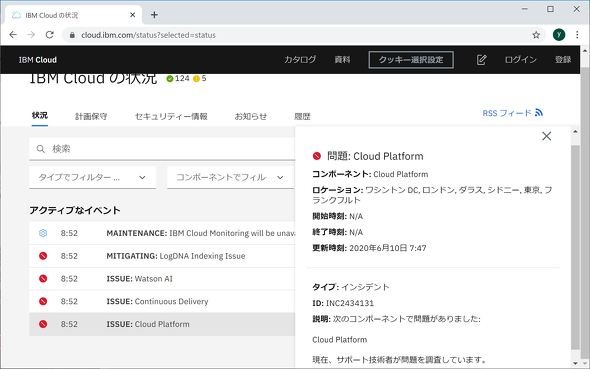Click red status icon for LogDNA Indexing Issue
Viewport: 590px width, 369px height.
pos(43,256)
